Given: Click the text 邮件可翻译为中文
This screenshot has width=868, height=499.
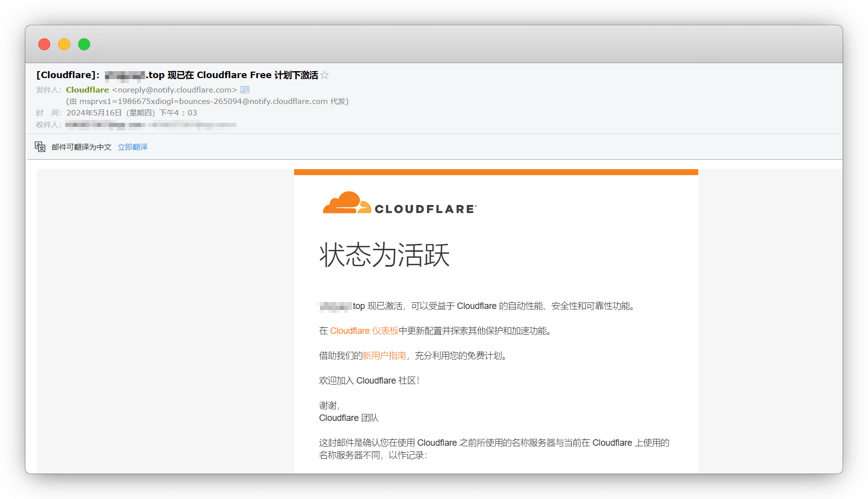Looking at the screenshot, I should (x=82, y=147).
